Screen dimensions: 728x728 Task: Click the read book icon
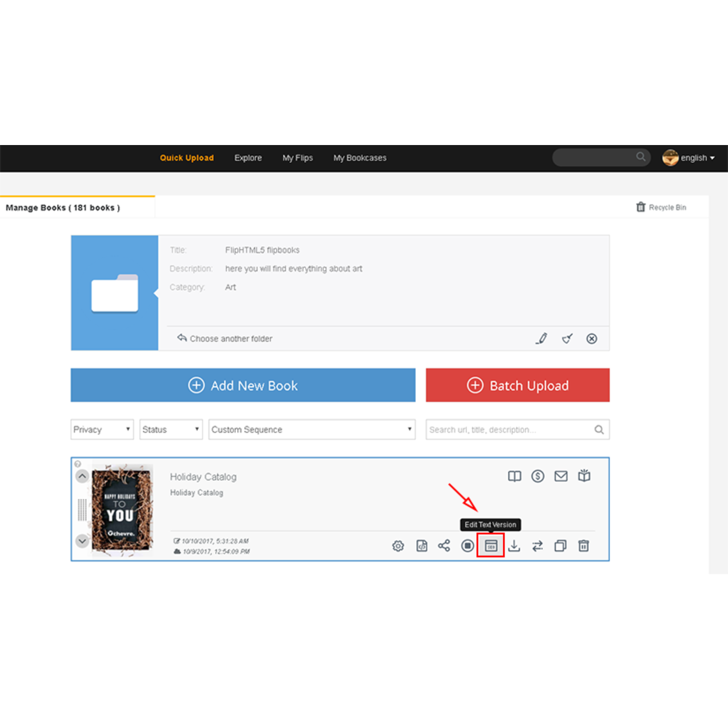514,476
